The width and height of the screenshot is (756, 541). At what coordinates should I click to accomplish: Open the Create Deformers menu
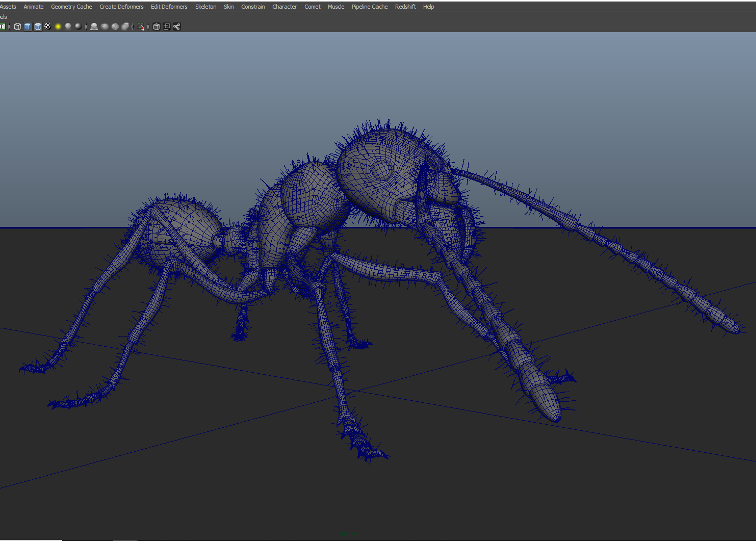pyautogui.click(x=121, y=7)
